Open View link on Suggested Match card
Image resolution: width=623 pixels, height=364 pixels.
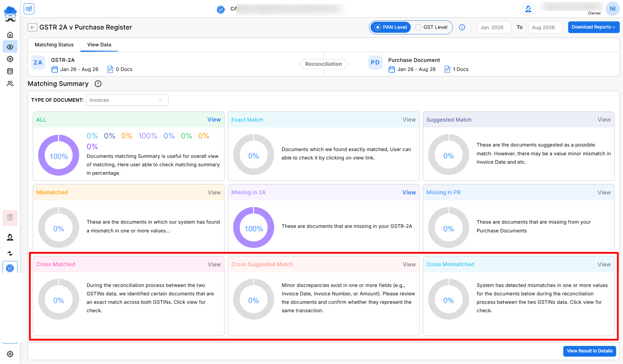(604, 120)
